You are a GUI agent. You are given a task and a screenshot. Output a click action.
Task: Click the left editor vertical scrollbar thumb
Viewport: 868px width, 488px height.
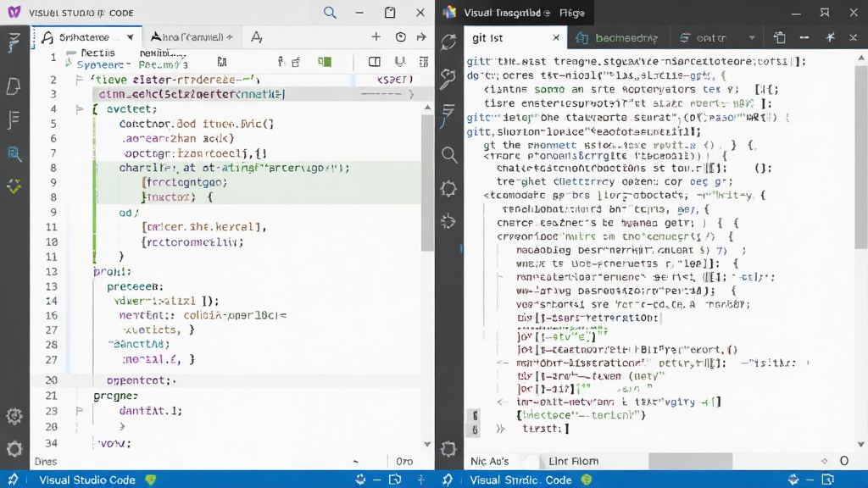(427, 183)
